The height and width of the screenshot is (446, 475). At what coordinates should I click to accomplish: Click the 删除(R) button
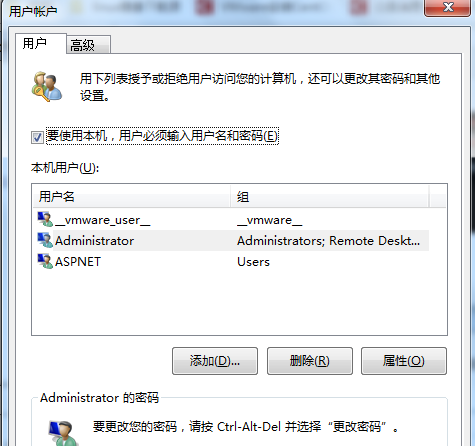[310, 361]
